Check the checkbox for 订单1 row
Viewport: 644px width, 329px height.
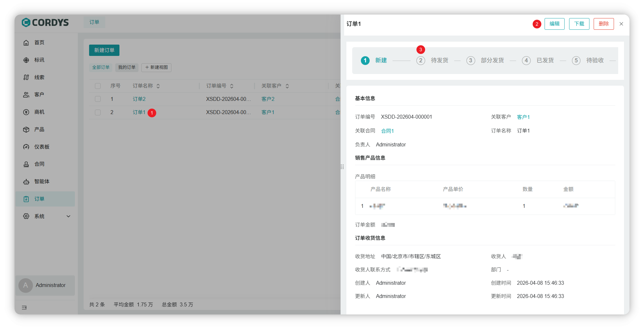click(98, 112)
